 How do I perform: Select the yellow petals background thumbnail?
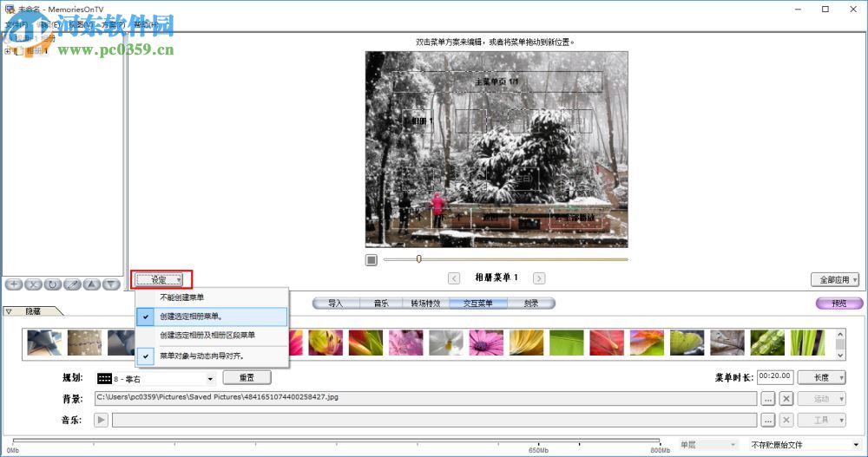click(527, 343)
